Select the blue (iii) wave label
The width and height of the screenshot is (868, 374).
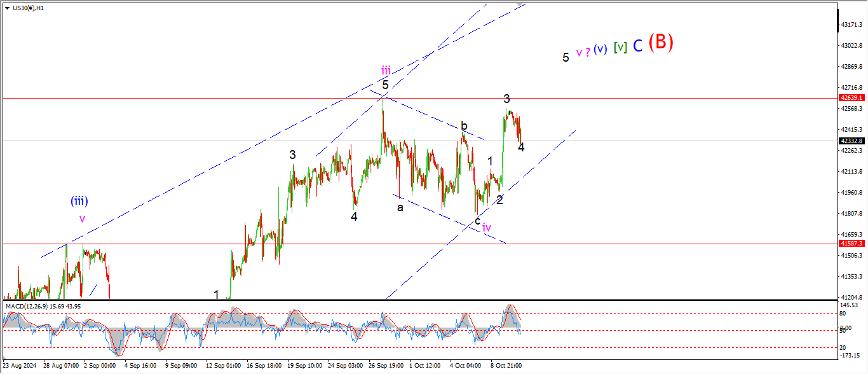pyautogui.click(x=79, y=202)
